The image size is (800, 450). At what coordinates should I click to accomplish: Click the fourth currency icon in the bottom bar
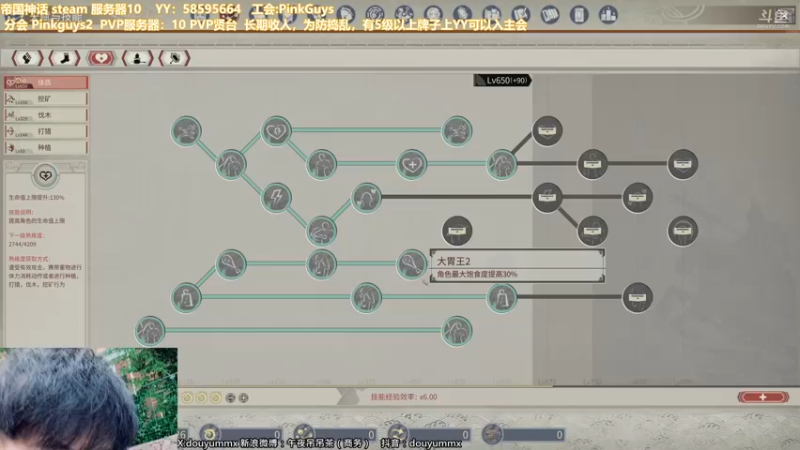[492, 434]
